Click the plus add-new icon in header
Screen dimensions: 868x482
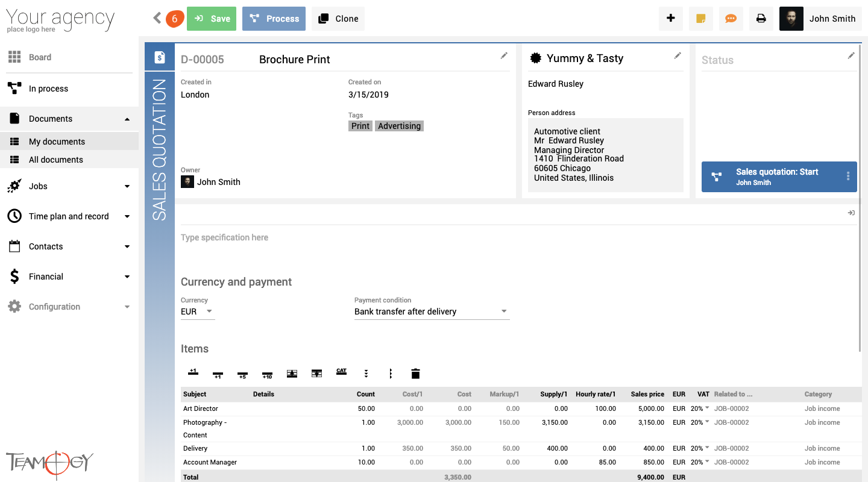pos(671,19)
